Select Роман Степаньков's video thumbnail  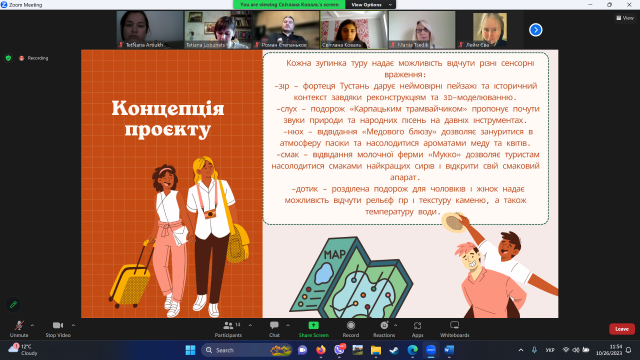286,30
